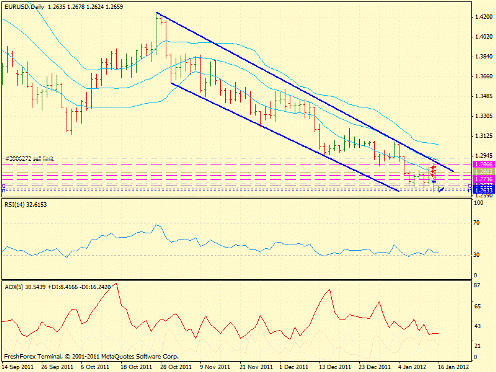Click the ADX indicator label
Image resolution: width=496 pixels, height=372 pixels.
57,287
